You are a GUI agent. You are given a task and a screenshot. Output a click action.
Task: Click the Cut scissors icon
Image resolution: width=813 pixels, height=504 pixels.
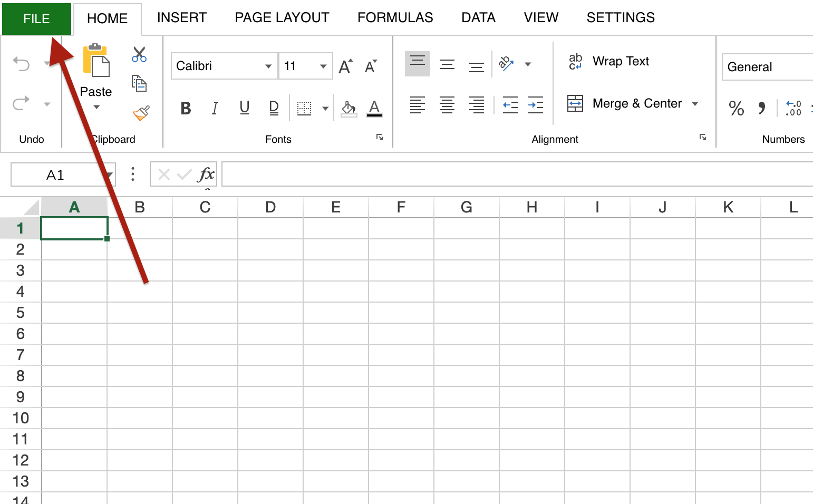[139, 54]
